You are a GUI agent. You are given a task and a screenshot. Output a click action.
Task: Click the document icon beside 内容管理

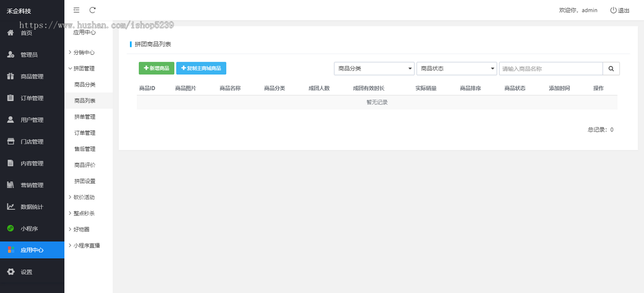10,163
